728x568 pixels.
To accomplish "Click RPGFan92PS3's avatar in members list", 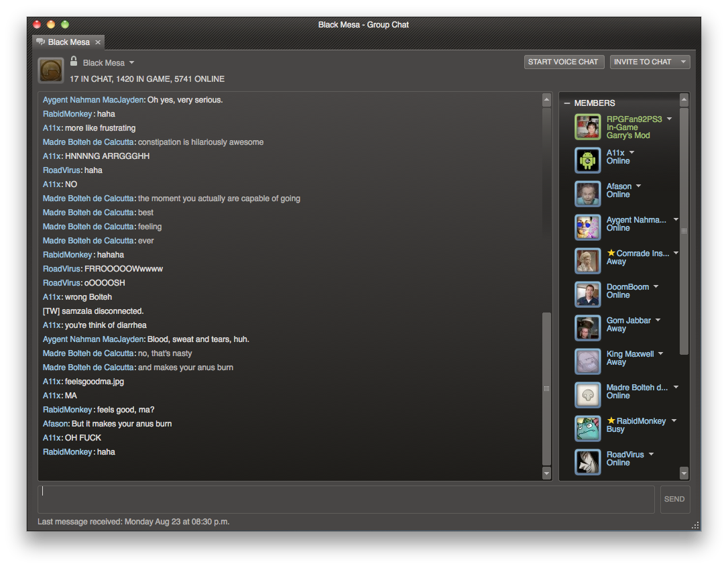I will tap(587, 127).
